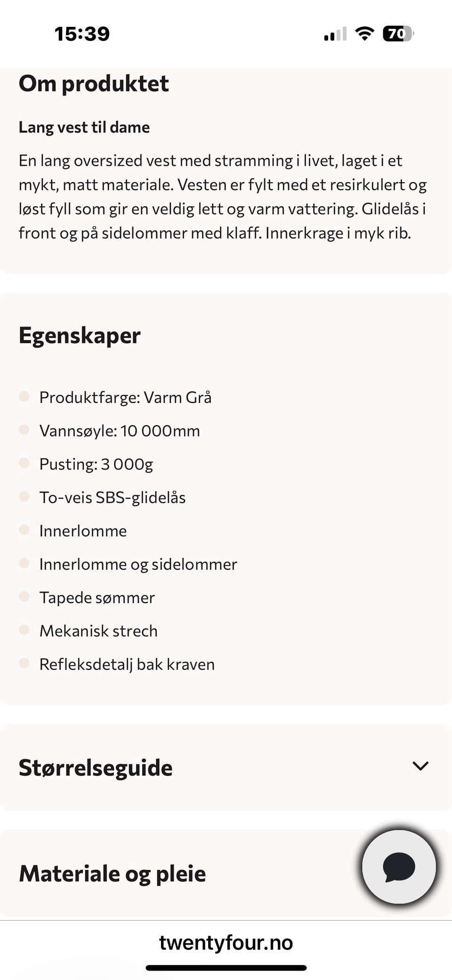Tap the bullet beside Produktfarge: Varm Grå

[x=24, y=397]
